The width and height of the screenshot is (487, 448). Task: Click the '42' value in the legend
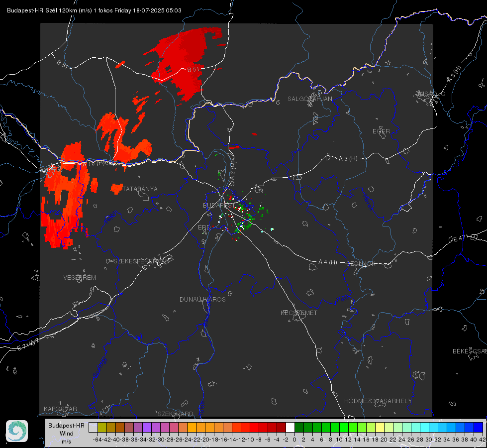pos(482,440)
